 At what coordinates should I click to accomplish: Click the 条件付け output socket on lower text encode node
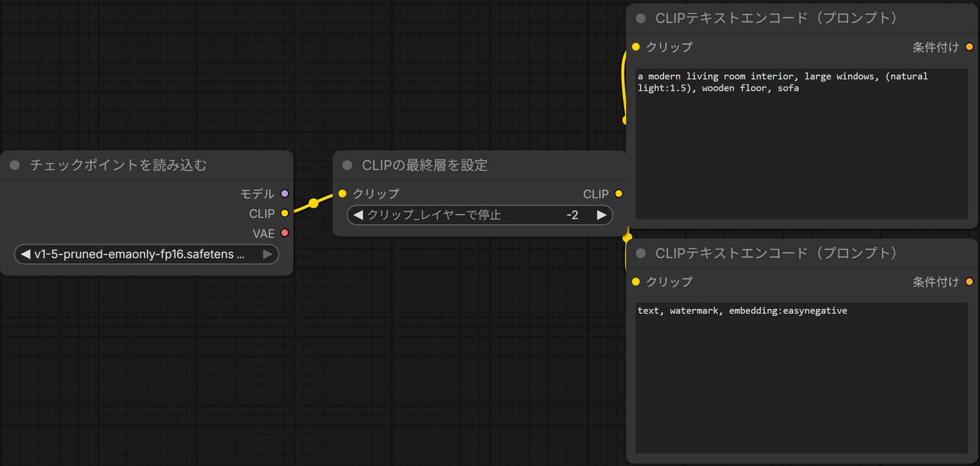coord(970,281)
